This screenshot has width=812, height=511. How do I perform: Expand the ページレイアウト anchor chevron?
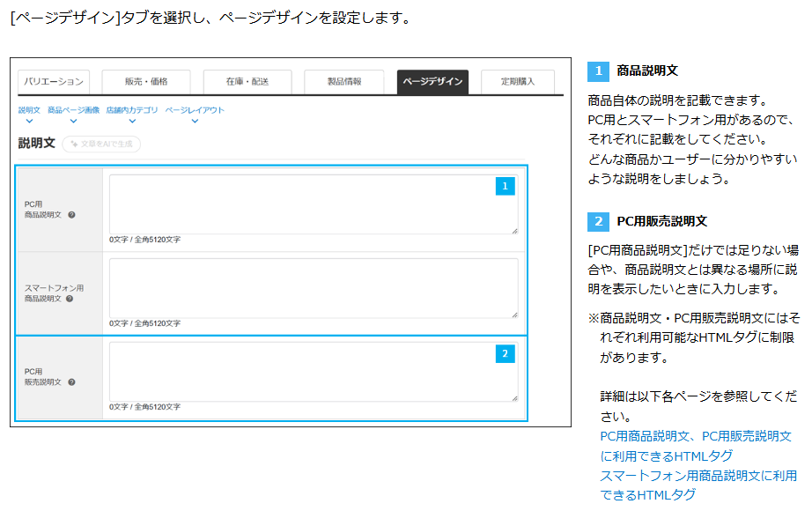coord(195,121)
